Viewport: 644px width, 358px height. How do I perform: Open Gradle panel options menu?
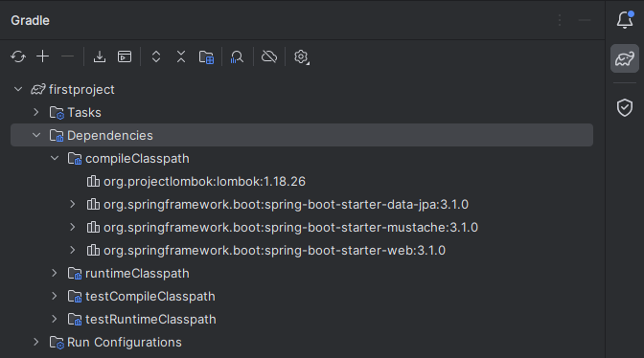coord(560,20)
